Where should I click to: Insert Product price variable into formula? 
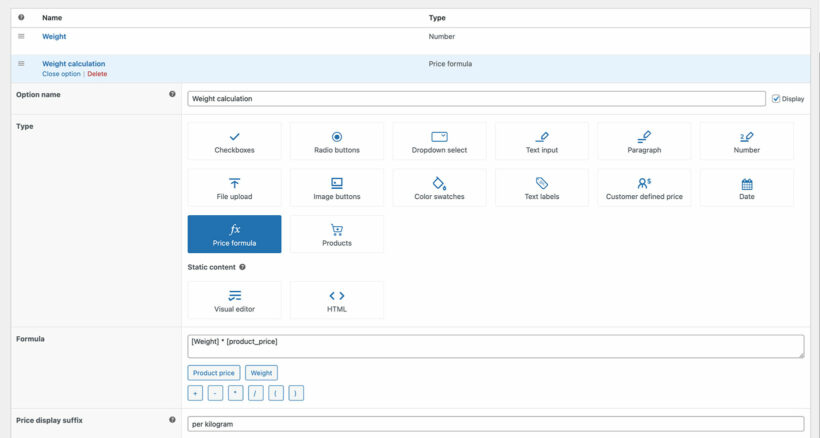click(213, 373)
